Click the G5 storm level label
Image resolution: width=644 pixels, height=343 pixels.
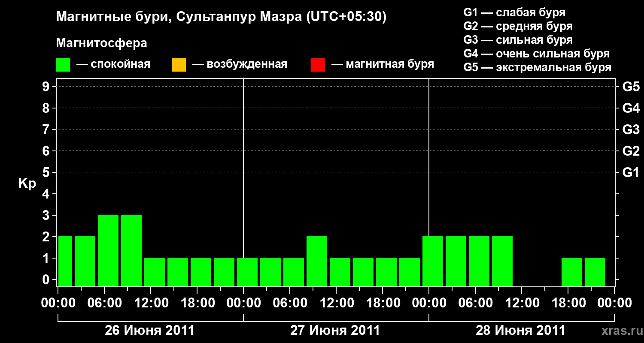pyautogui.click(x=631, y=87)
